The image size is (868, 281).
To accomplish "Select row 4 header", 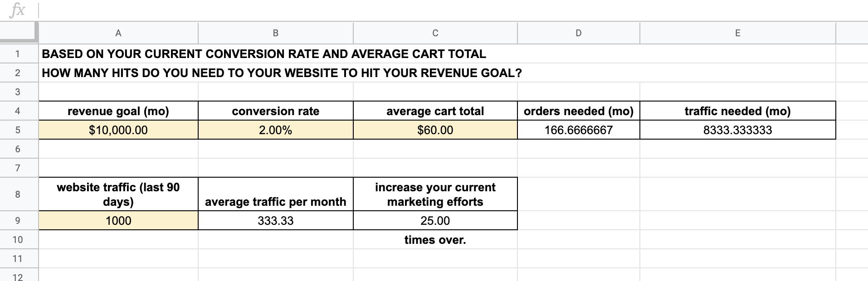I will point(18,111).
